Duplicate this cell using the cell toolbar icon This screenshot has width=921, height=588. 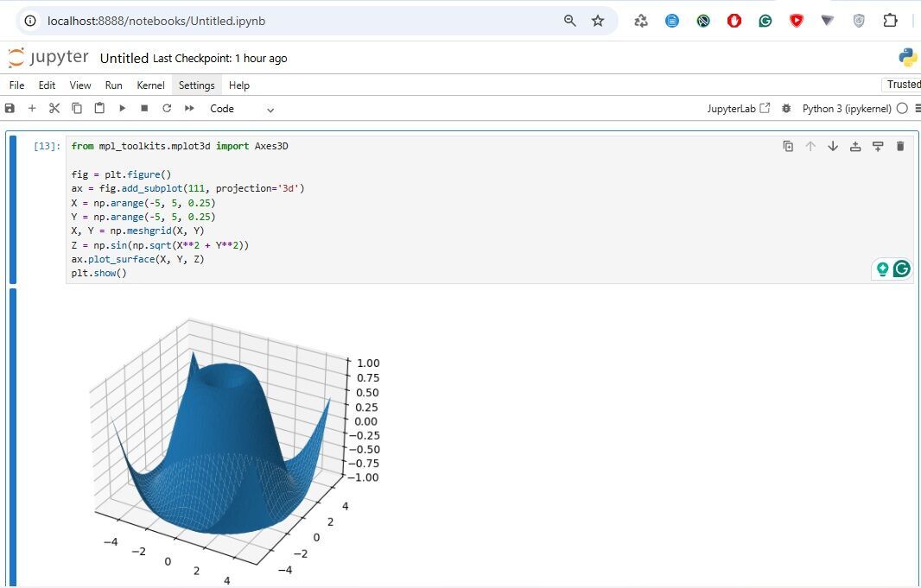[x=788, y=147]
